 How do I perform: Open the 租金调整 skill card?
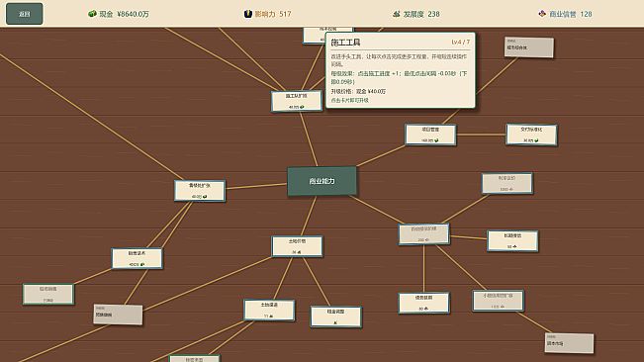(336, 317)
